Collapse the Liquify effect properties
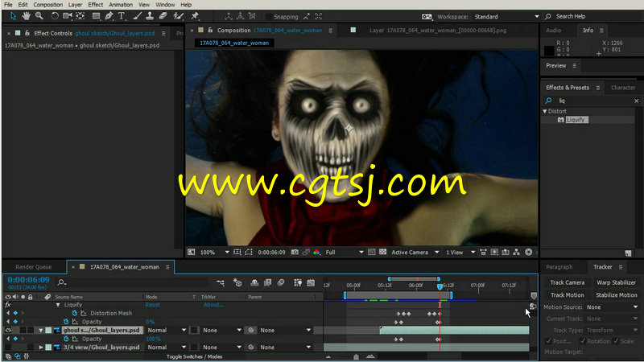 pos(58,305)
